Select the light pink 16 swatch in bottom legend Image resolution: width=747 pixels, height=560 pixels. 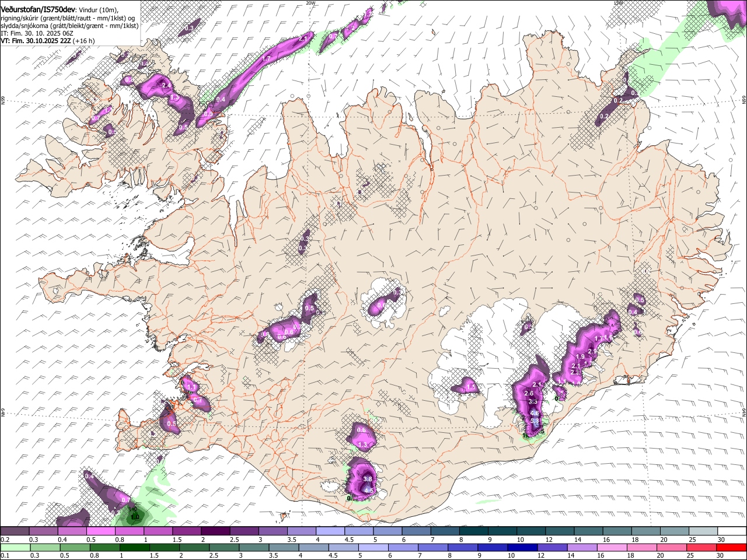(x=612, y=548)
